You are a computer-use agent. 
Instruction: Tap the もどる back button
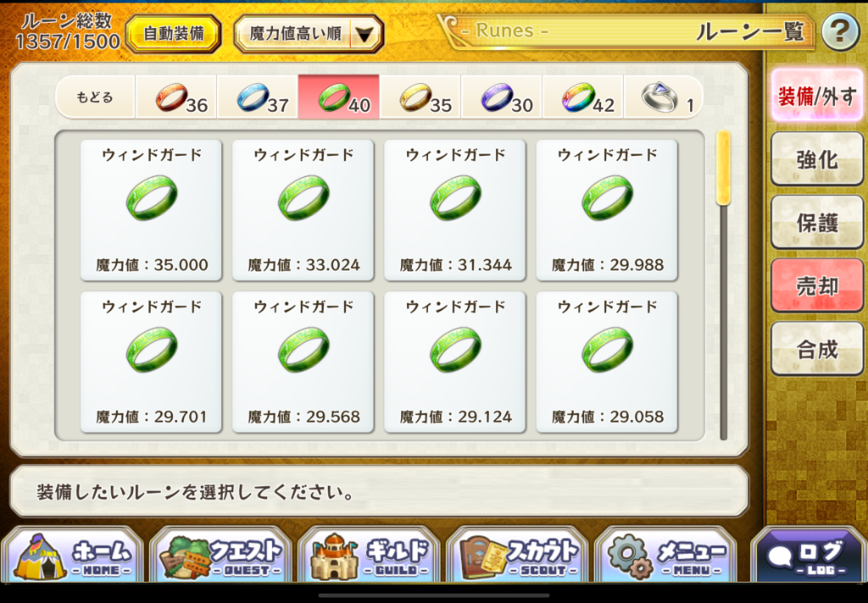tap(95, 98)
